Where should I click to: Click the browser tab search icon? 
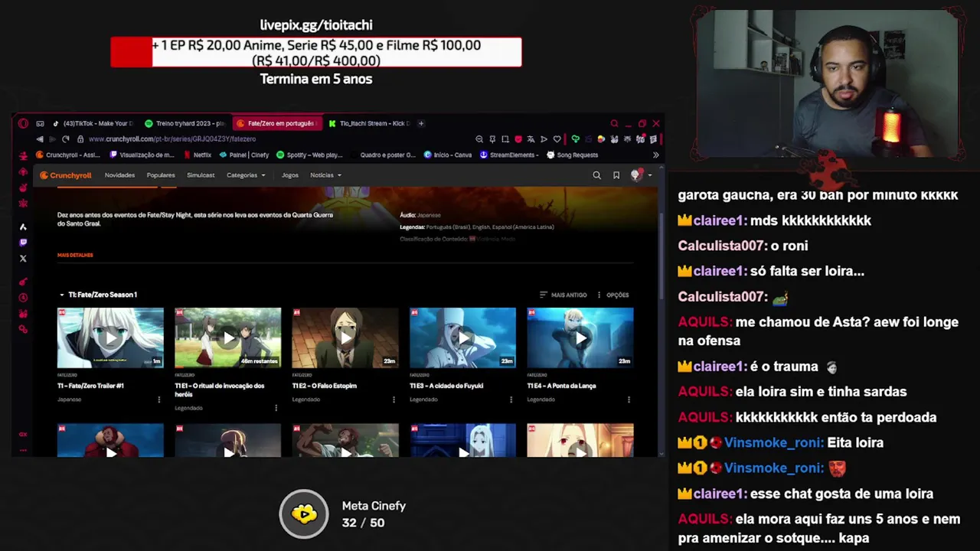614,123
